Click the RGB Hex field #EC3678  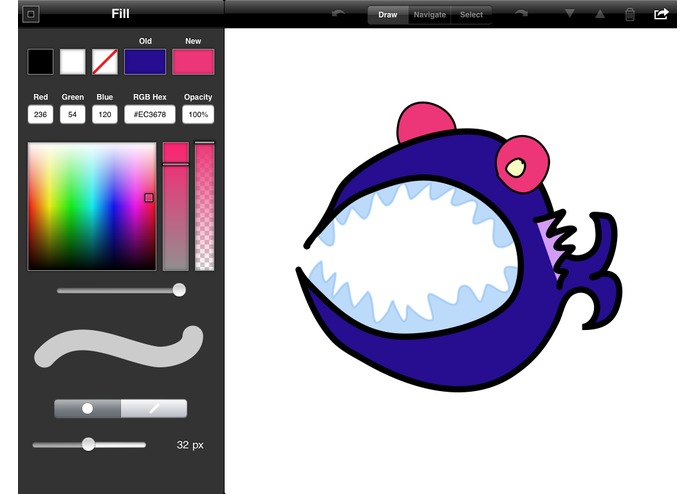tap(150, 114)
